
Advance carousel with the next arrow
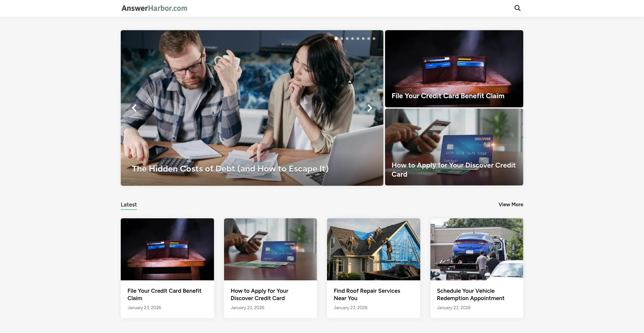pos(370,108)
